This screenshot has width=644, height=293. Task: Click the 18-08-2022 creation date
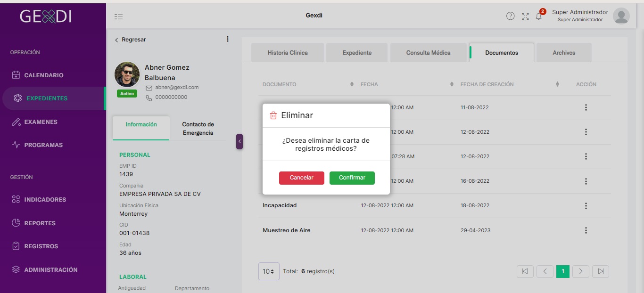pos(475,205)
